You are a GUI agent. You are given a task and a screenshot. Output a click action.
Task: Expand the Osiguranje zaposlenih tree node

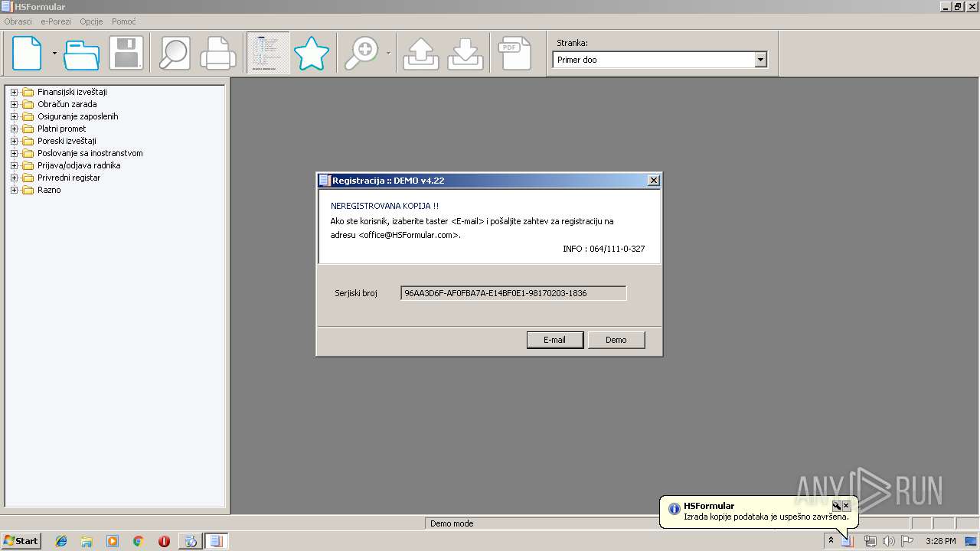[x=14, y=116]
